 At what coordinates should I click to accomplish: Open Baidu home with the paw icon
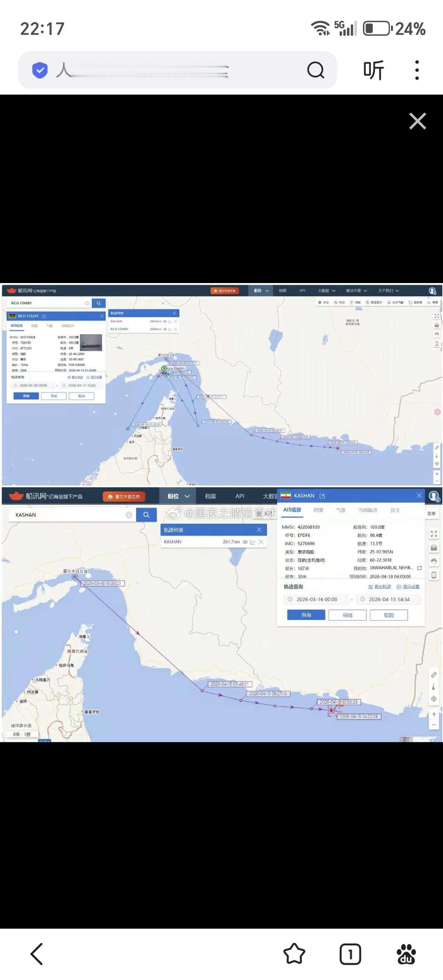[406, 954]
